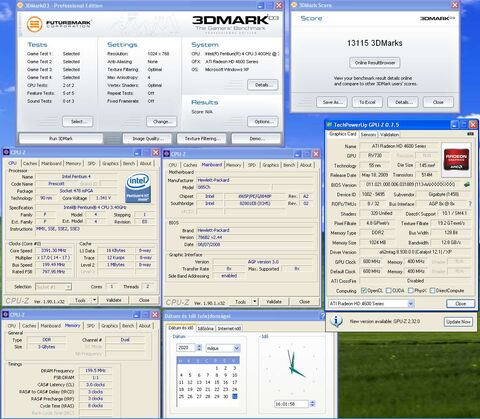Viewport: 480px width, 419px height.
Task: Open the ATI Radeon HD 4600 Series dropdown
Action: coord(411,304)
